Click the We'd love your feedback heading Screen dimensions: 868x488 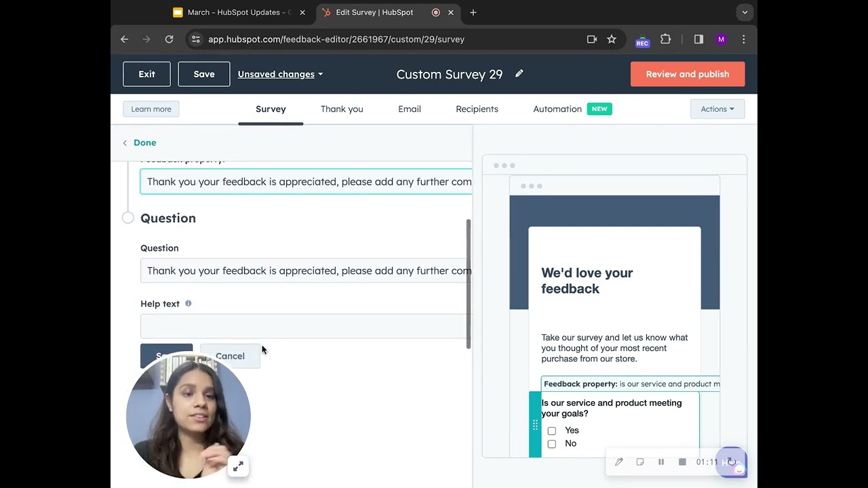click(587, 281)
